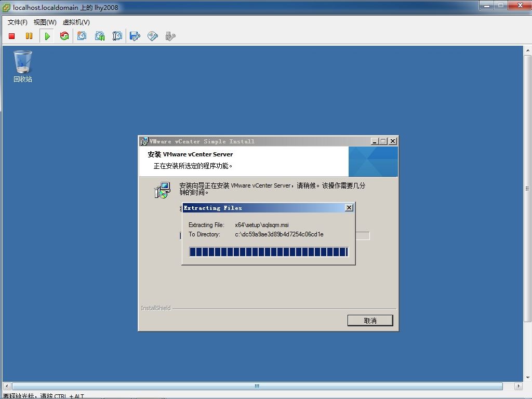Screen dimensions: 532x399
Task: Click the text 'x64\setup\sqlsqm.msi'
Action: pos(262,225)
